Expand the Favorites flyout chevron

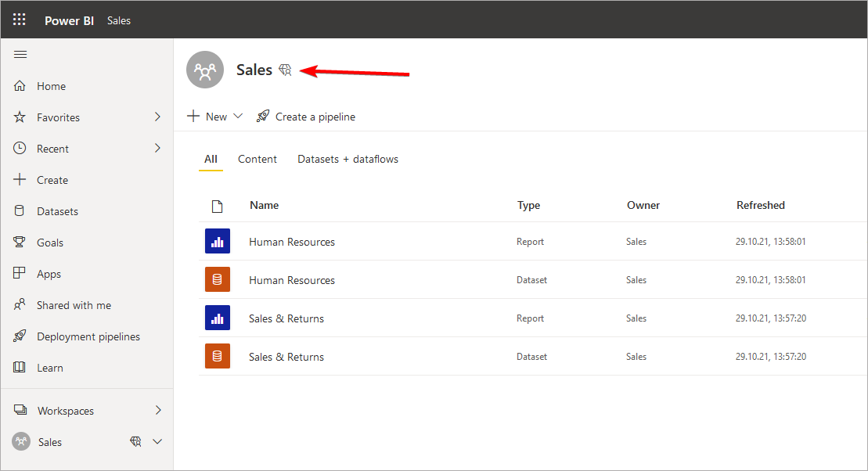[157, 117]
